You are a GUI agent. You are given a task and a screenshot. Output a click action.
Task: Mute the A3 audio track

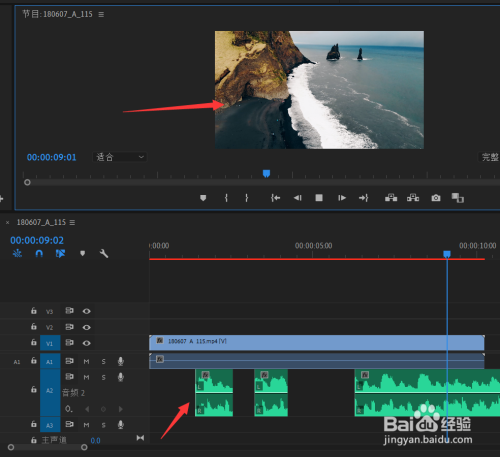tap(86, 425)
